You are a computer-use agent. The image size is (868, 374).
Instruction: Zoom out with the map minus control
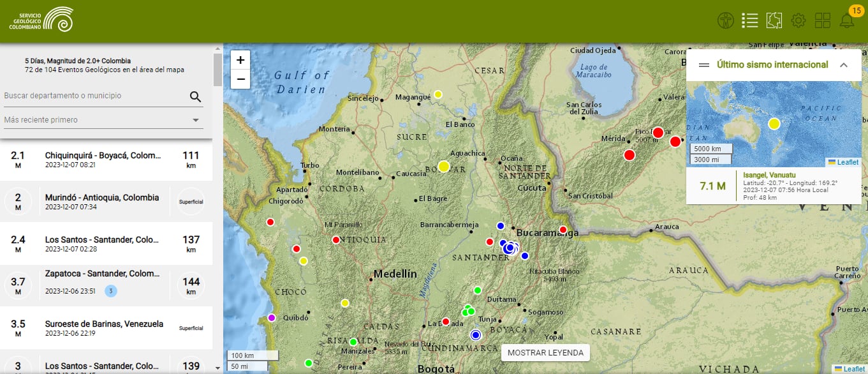(240, 79)
